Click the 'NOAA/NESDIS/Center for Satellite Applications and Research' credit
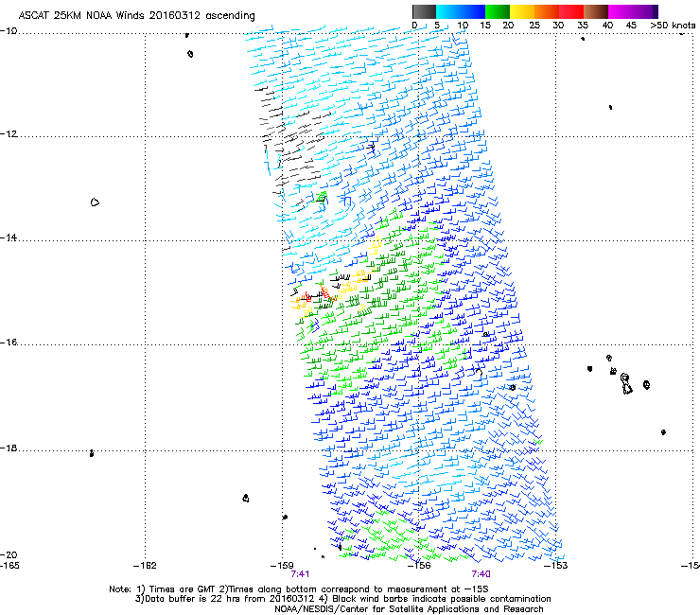 click(x=409, y=609)
